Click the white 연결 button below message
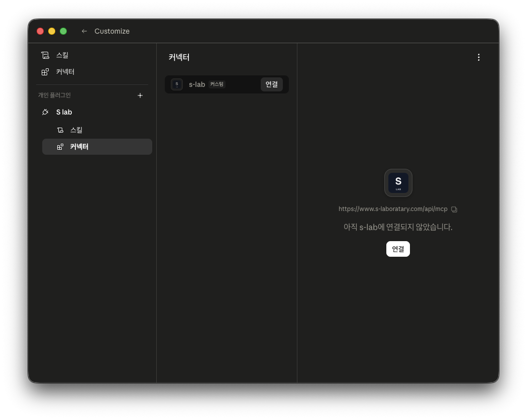 click(x=398, y=249)
